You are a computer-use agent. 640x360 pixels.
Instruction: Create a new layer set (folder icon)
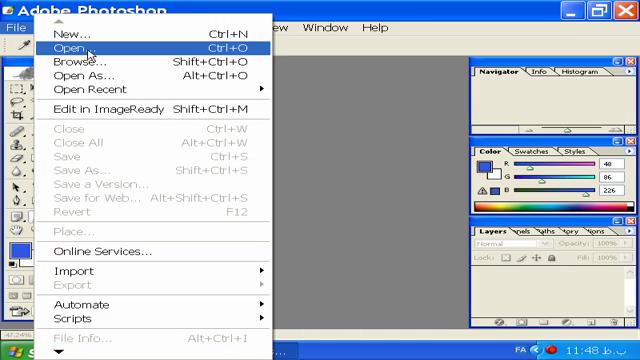pyautogui.click(x=543, y=322)
